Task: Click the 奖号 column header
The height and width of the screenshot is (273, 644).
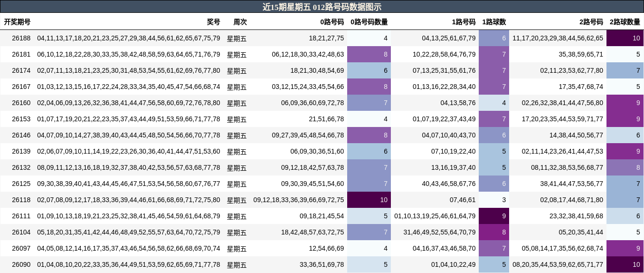Action: pyautogui.click(x=214, y=22)
